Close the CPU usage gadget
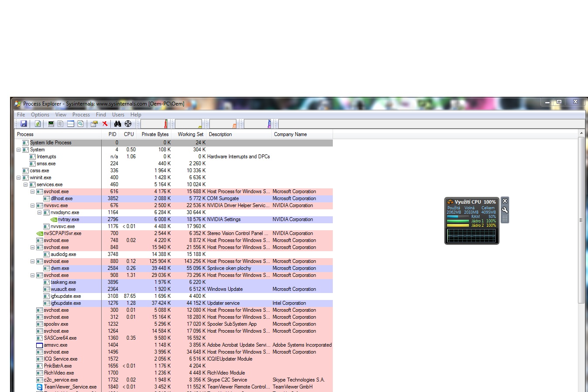Image resolution: width=588 pixels, height=392 pixels. click(505, 201)
